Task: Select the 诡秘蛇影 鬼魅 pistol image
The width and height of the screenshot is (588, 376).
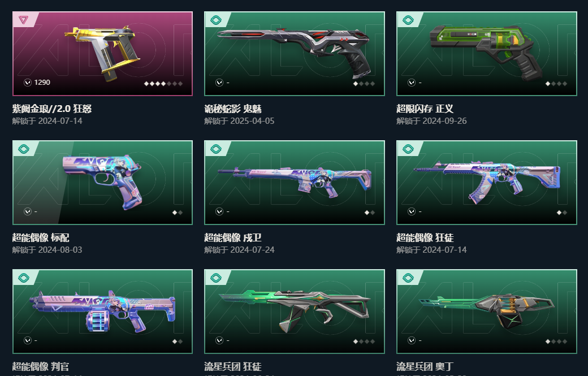Action: pos(294,51)
